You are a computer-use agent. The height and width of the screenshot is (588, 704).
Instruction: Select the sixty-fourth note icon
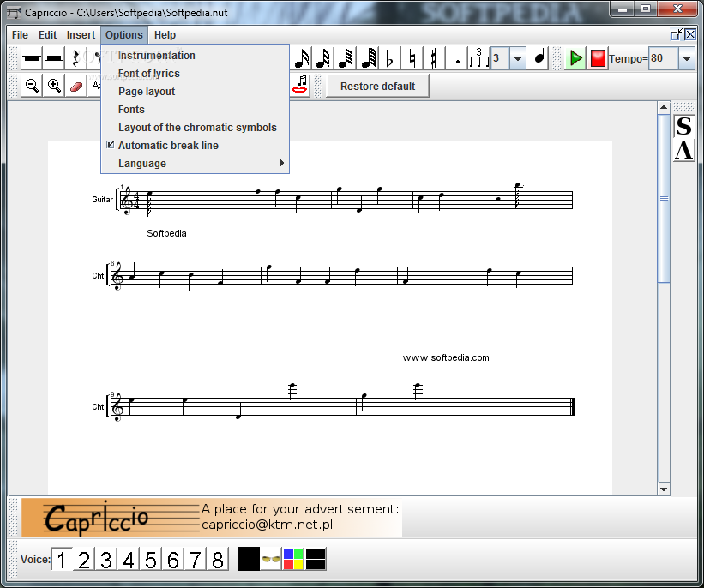coord(346,58)
